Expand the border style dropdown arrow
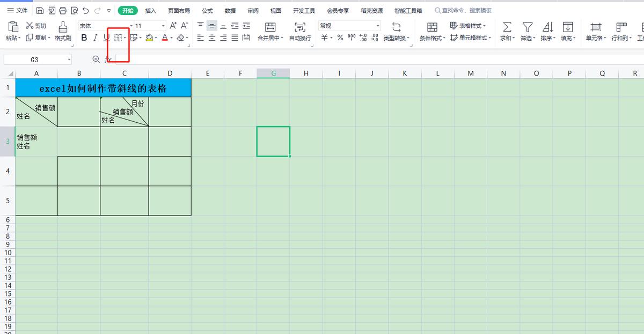The height and width of the screenshot is (334, 644). tap(126, 38)
